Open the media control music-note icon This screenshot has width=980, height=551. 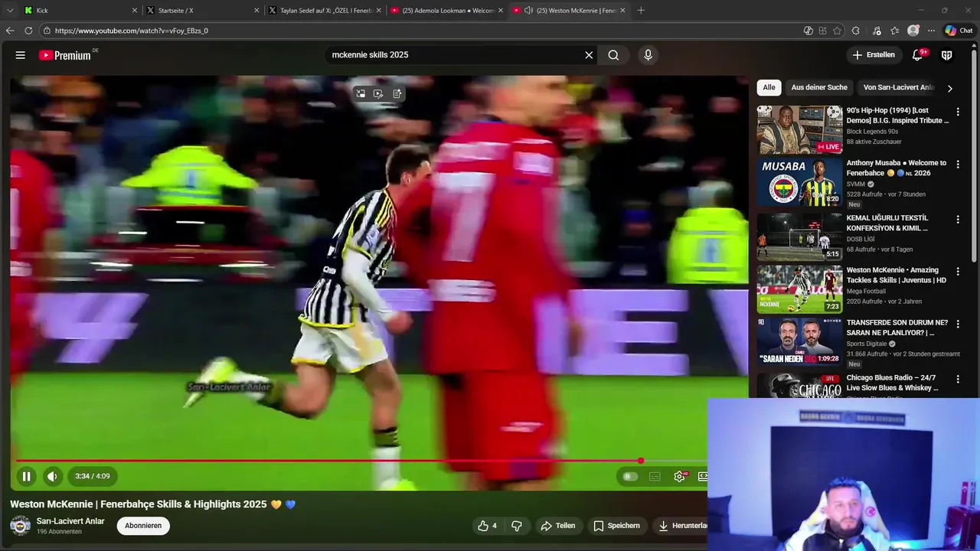pos(877,31)
